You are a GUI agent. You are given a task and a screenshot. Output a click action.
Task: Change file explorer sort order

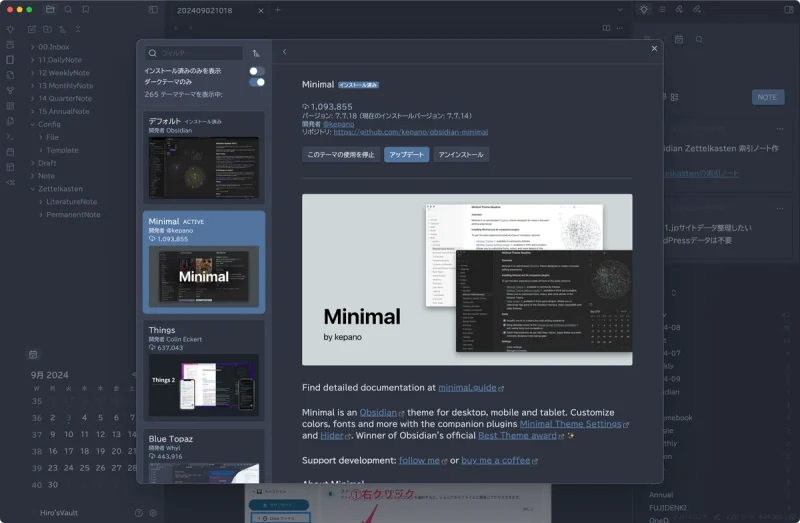click(63, 29)
